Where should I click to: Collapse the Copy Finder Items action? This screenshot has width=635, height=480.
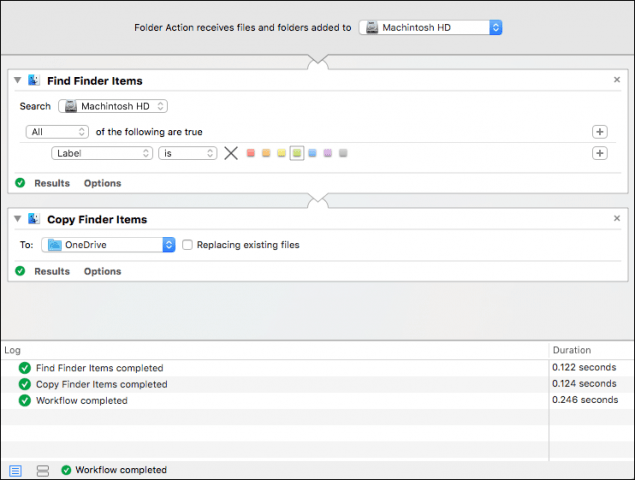click(x=20, y=219)
